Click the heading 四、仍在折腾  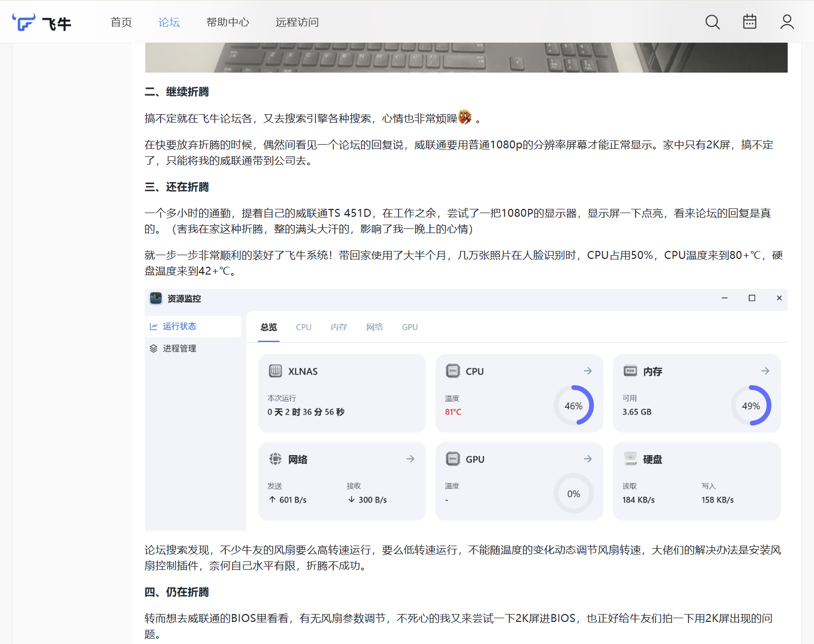tap(177, 592)
